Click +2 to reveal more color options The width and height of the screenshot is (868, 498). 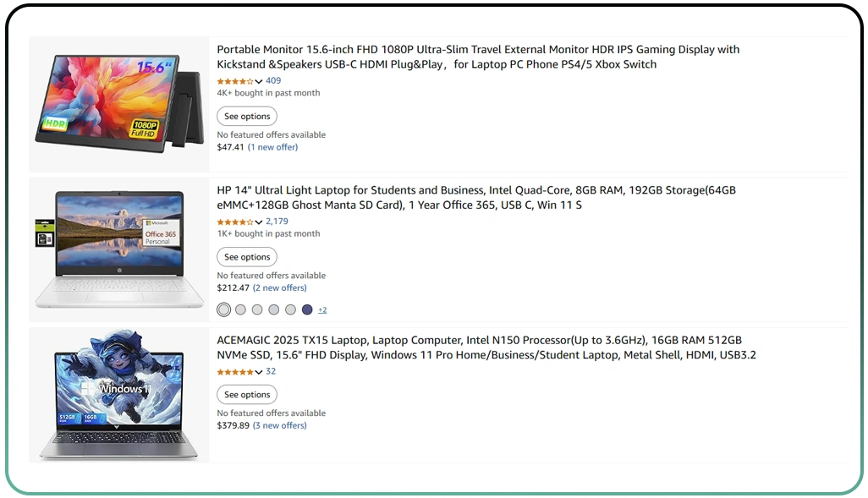(322, 309)
